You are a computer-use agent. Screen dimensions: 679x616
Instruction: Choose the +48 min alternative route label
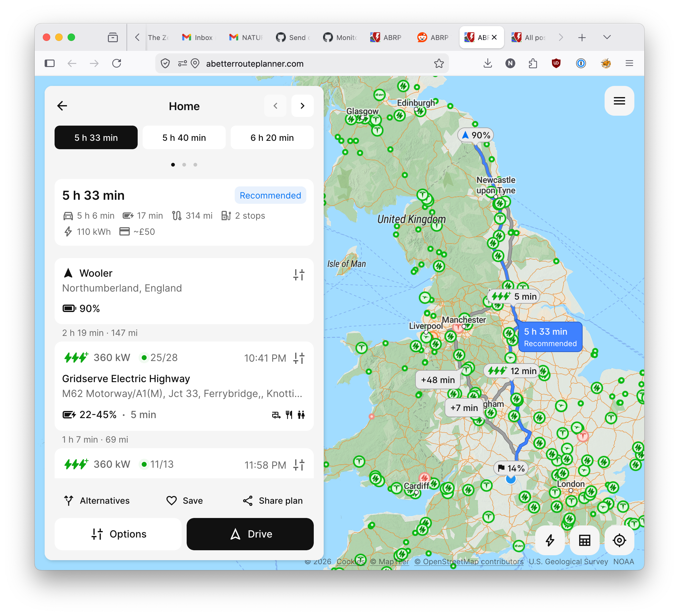(437, 380)
